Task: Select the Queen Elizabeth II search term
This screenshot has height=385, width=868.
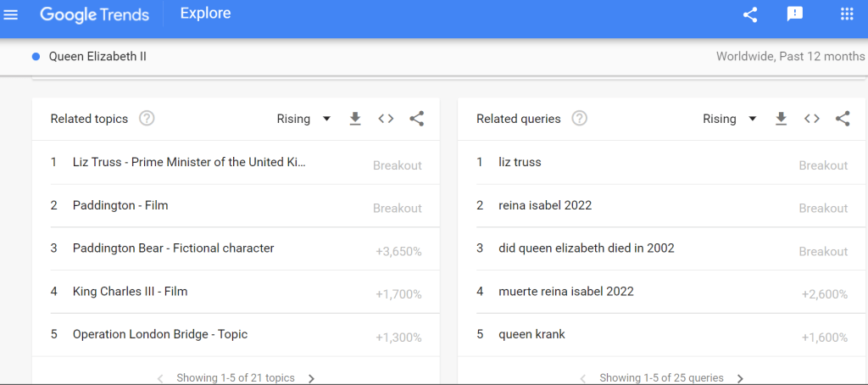Action: (97, 57)
